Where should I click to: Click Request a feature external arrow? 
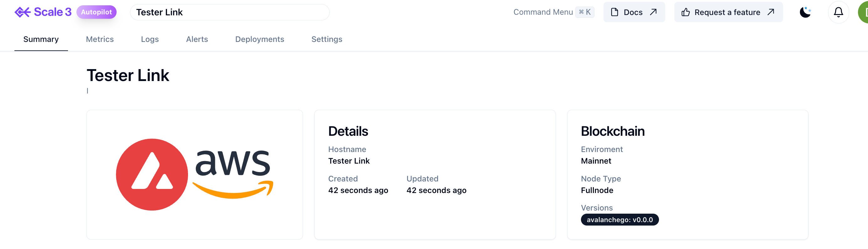pyautogui.click(x=771, y=12)
